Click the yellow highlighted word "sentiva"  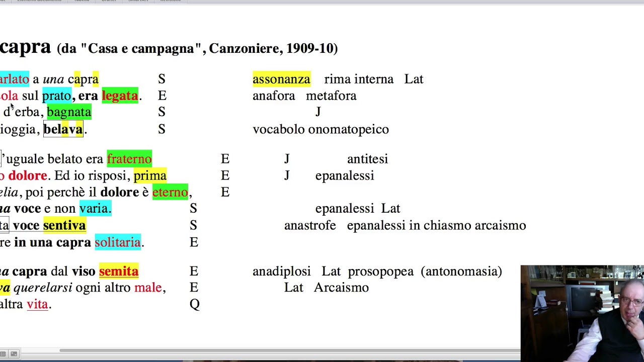pyautogui.click(x=64, y=225)
